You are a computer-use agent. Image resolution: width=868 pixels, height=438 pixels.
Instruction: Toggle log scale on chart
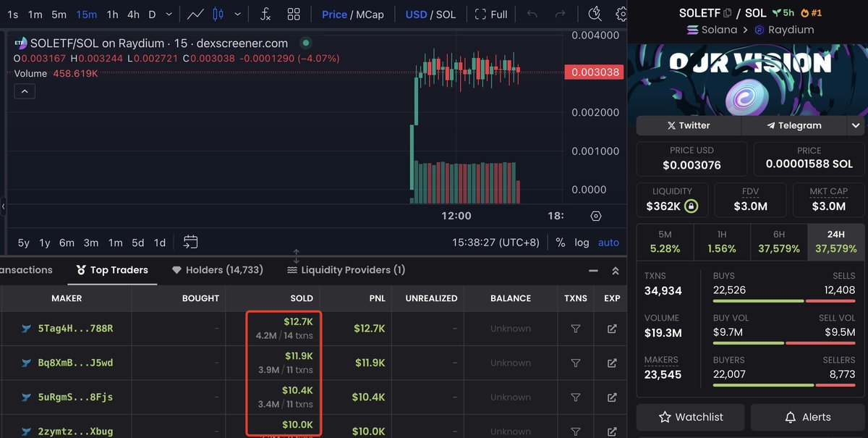click(582, 243)
